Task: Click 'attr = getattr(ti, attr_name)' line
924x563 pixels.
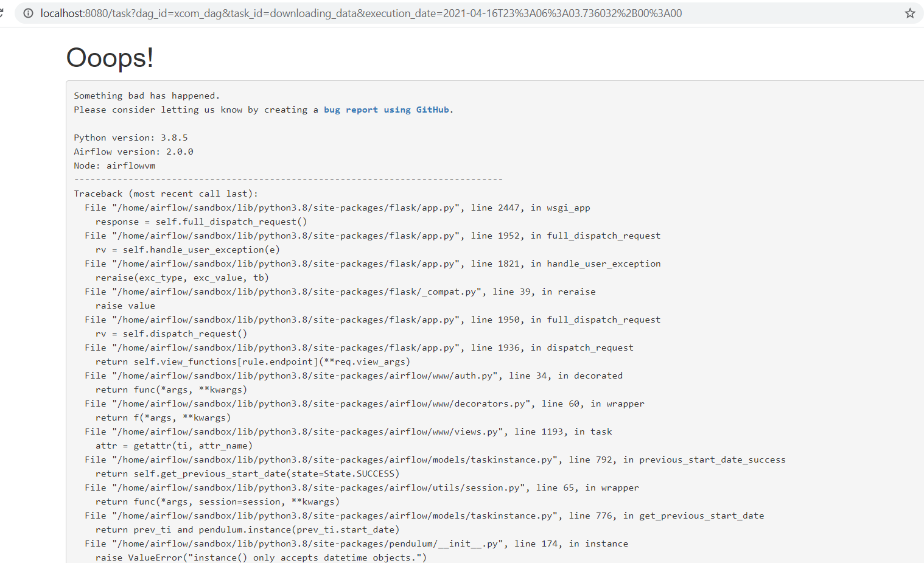Action: pos(174,446)
